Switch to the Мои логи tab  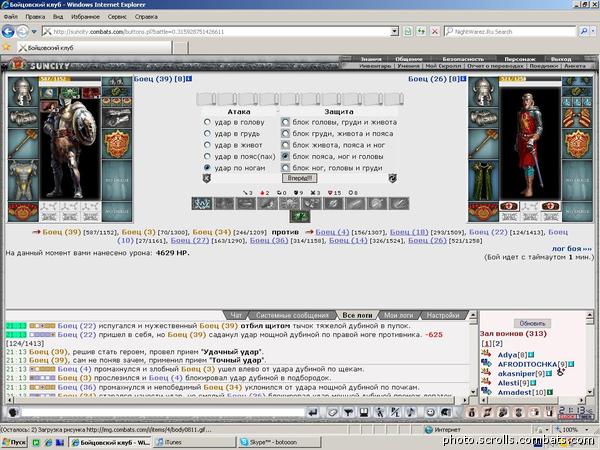398,315
